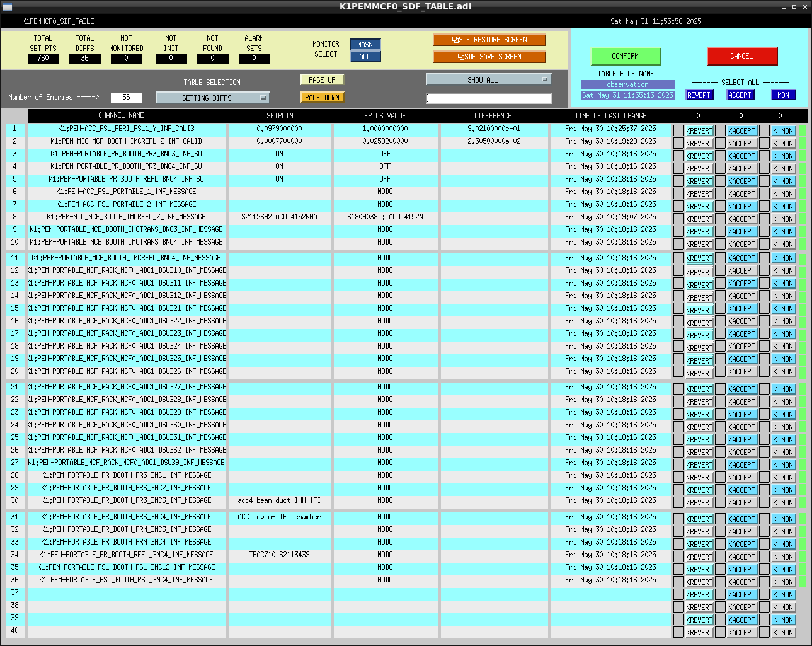Revert row 18 DSUB24_INF_MESSAGE

click(699, 347)
